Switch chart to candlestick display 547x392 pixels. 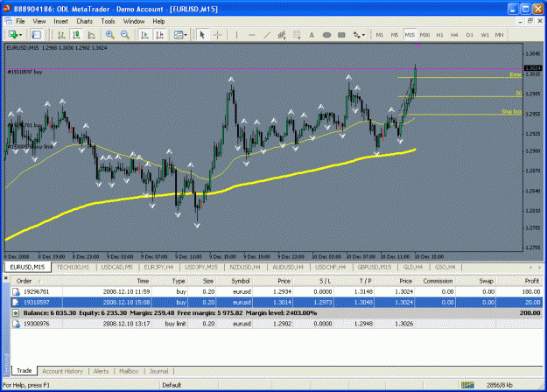coord(76,35)
